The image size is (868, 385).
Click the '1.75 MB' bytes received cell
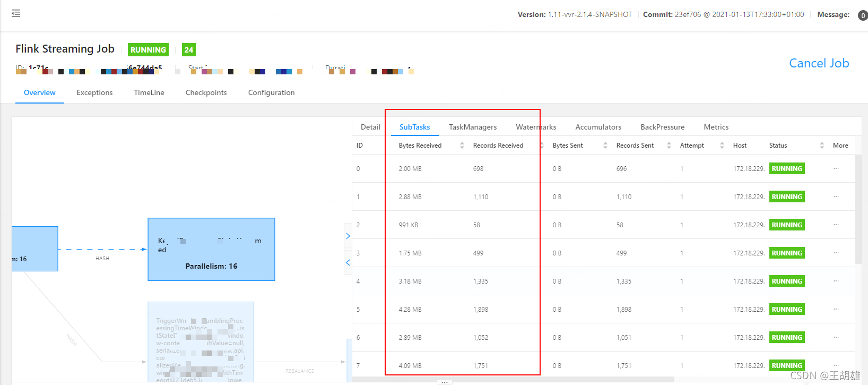click(410, 253)
